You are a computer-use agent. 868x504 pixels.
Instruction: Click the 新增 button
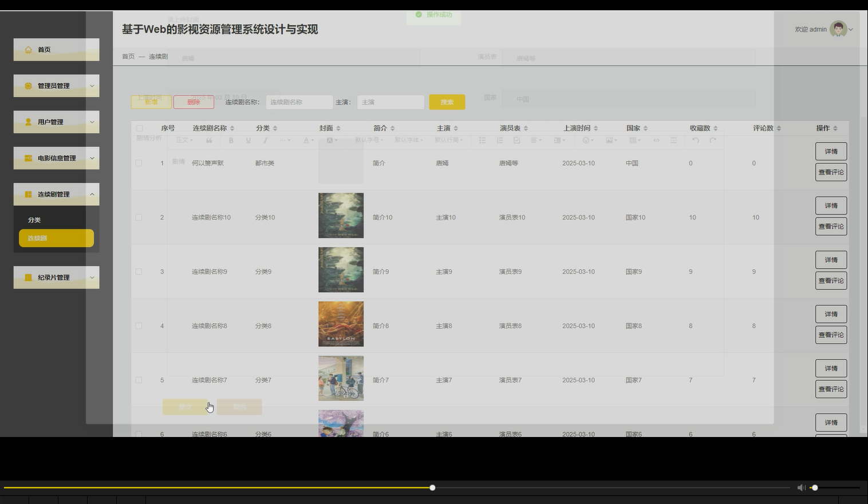pos(151,102)
